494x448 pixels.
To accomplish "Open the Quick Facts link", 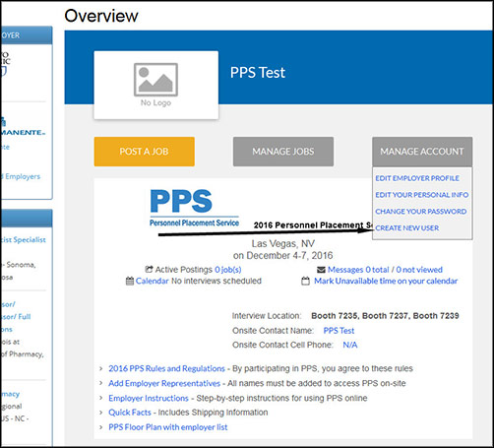I will tap(130, 413).
